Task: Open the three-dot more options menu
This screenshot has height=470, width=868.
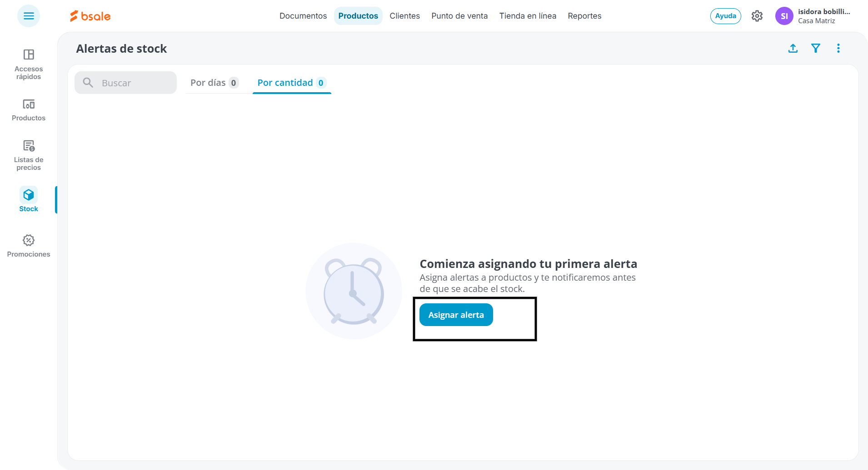Action: point(838,48)
